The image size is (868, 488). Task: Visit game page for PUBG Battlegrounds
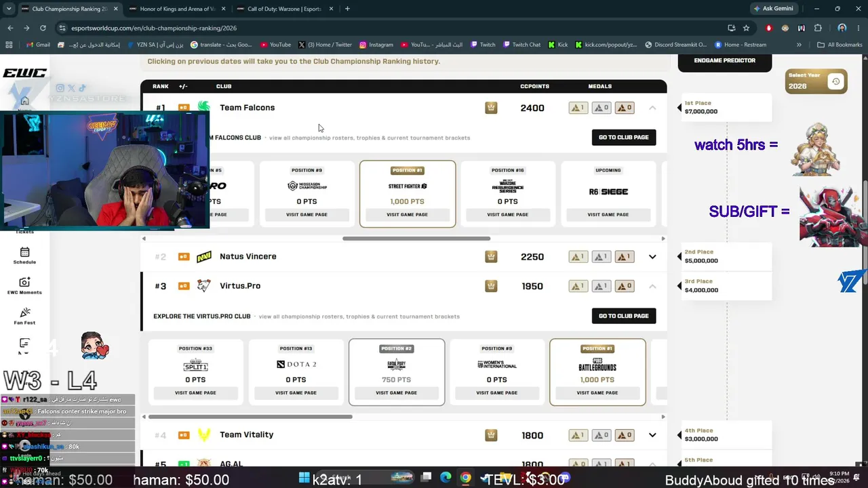tap(597, 393)
